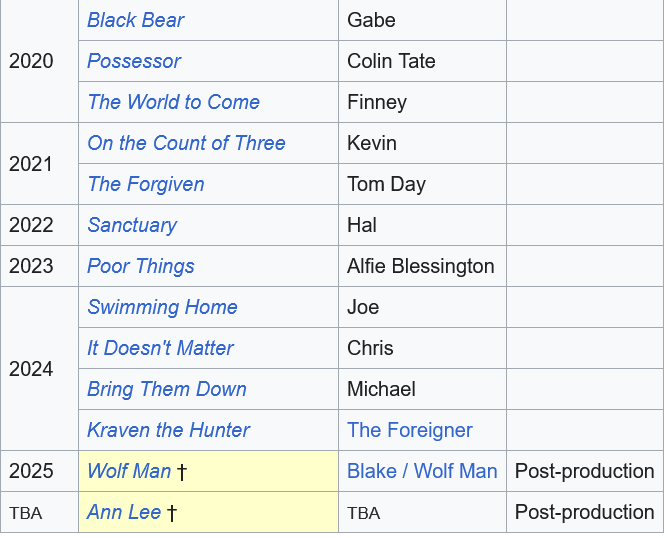Follow The Foreigner character link

coord(410,430)
